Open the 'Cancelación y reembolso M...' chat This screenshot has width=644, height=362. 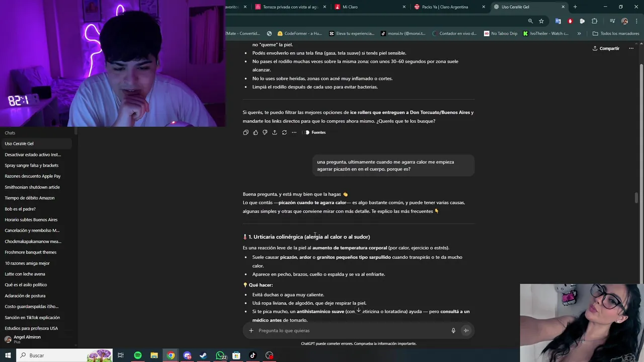pyautogui.click(x=36, y=230)
